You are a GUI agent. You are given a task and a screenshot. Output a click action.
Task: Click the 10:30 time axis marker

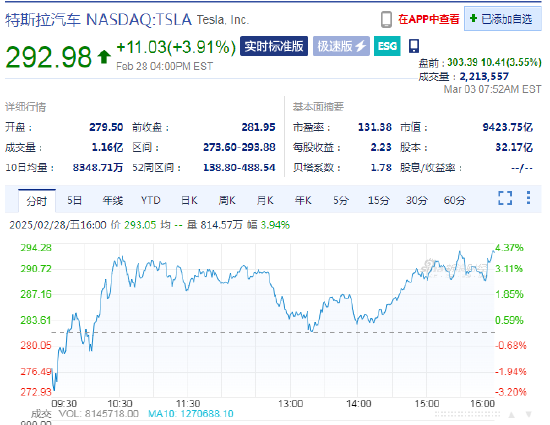(120, 404)
